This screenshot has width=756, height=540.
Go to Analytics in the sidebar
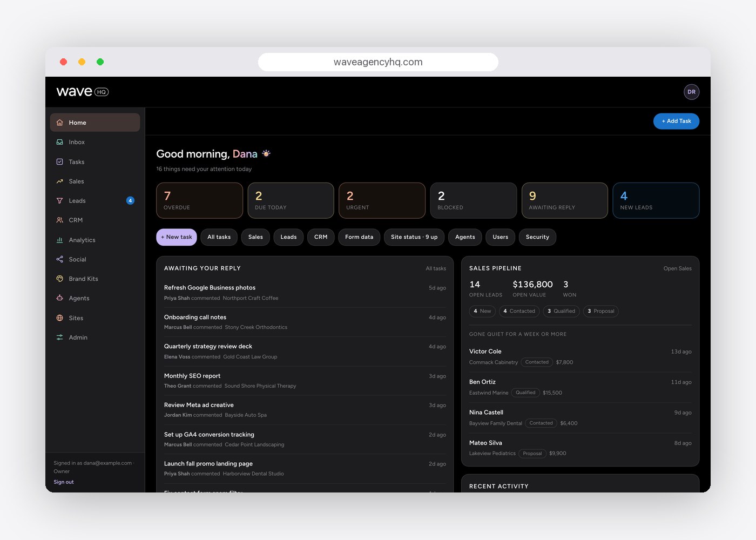click(x=95, y=240)
